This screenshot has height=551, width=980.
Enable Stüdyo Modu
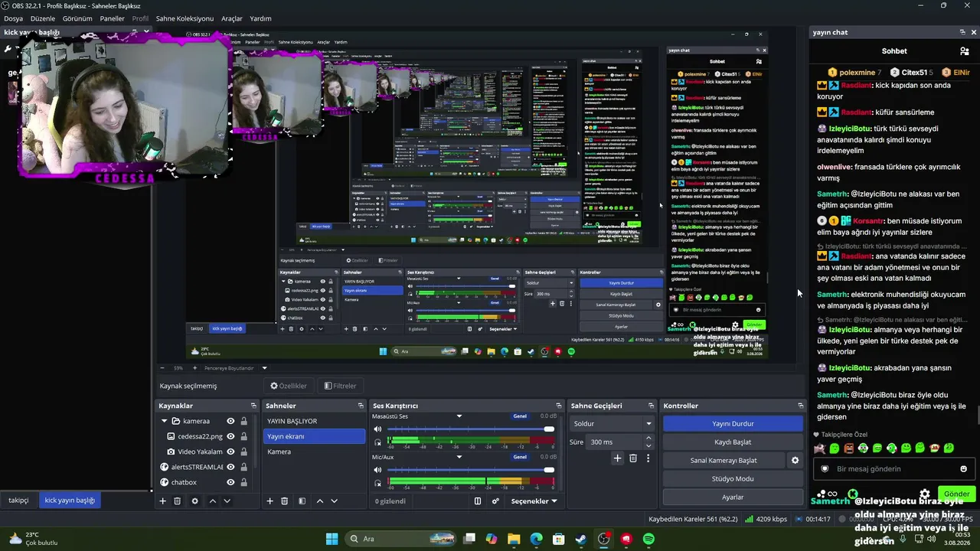[x=733, y=478]
